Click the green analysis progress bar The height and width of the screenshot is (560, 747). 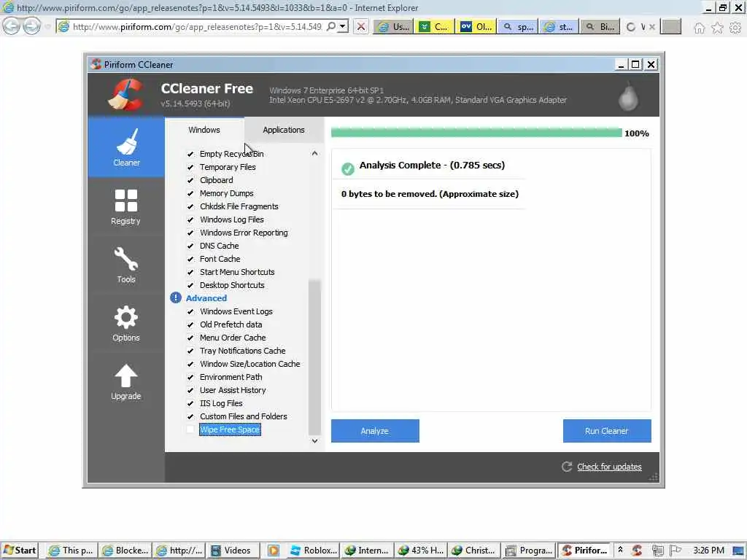476,133
